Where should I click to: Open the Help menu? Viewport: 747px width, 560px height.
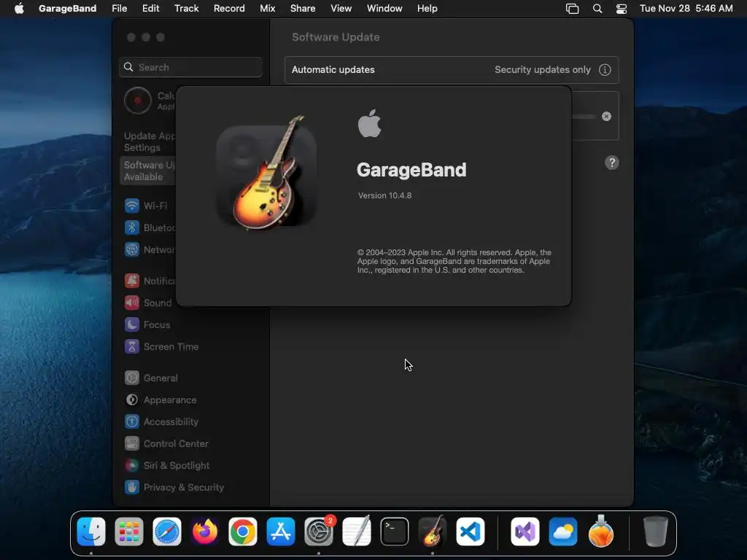click(x=427, y=8)
